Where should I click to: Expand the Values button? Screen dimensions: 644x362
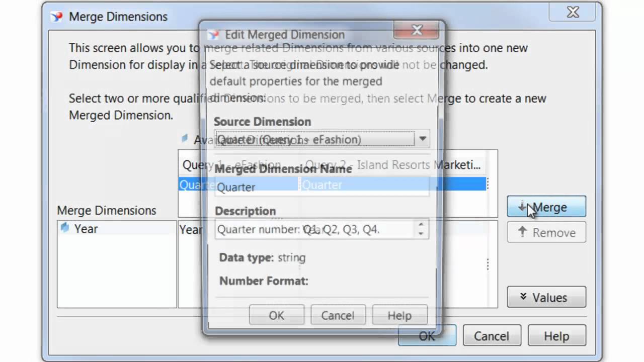546,297
